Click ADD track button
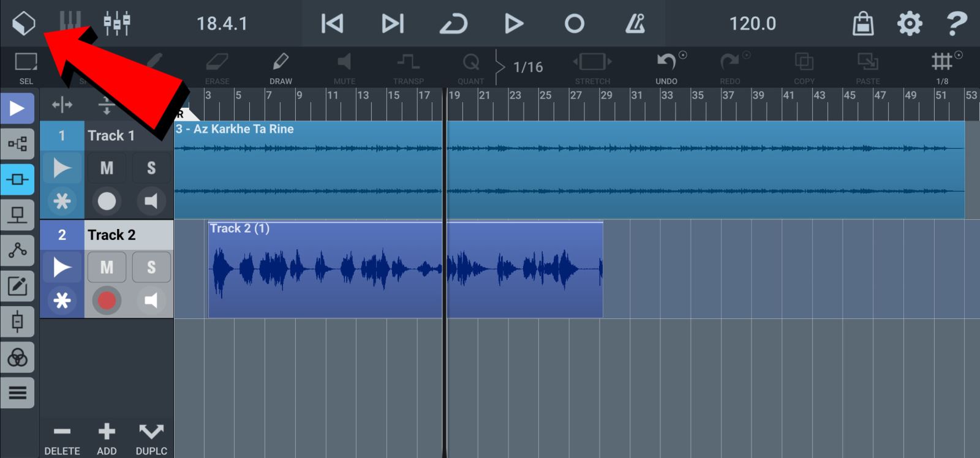Viewport: 980px width, 458px height. (107, 439)
